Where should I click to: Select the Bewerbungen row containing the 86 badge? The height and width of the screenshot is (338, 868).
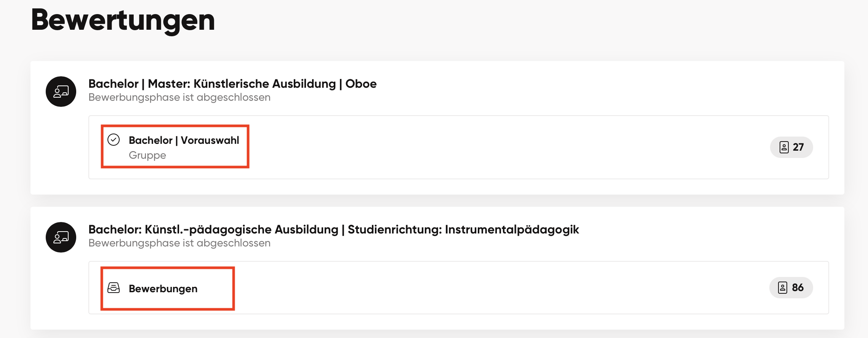[x=459, y=288]
